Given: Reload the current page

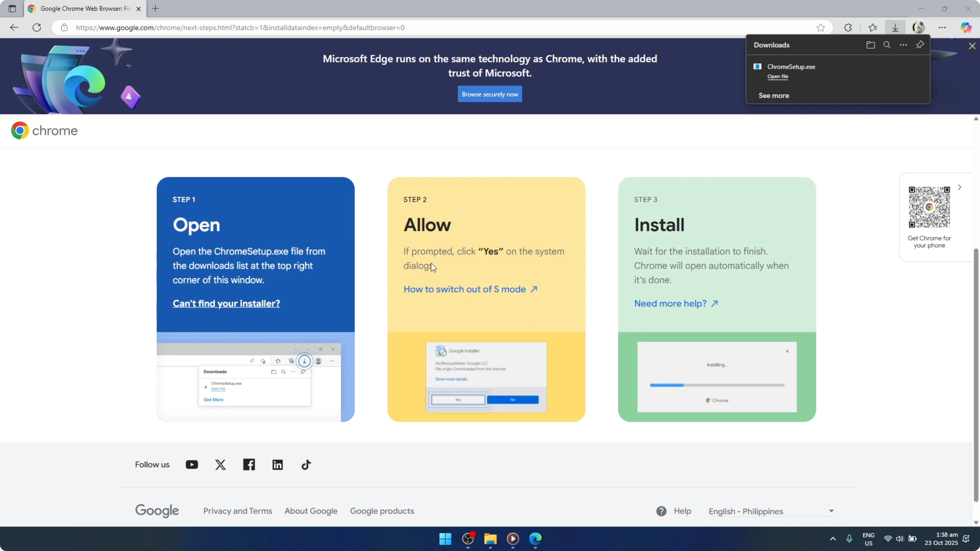Looking at the screenshot, I should click(37, 27).
